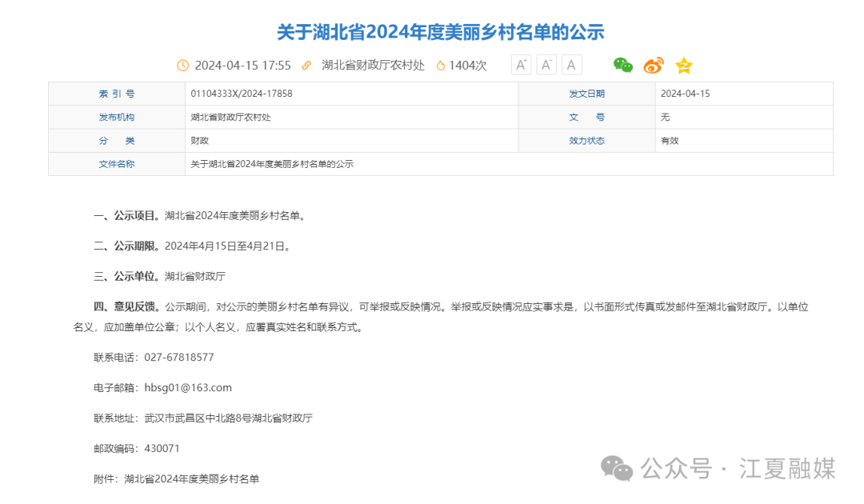Click the file name value in the table
The height and width of the screenshot is (504, 864).
272,164
